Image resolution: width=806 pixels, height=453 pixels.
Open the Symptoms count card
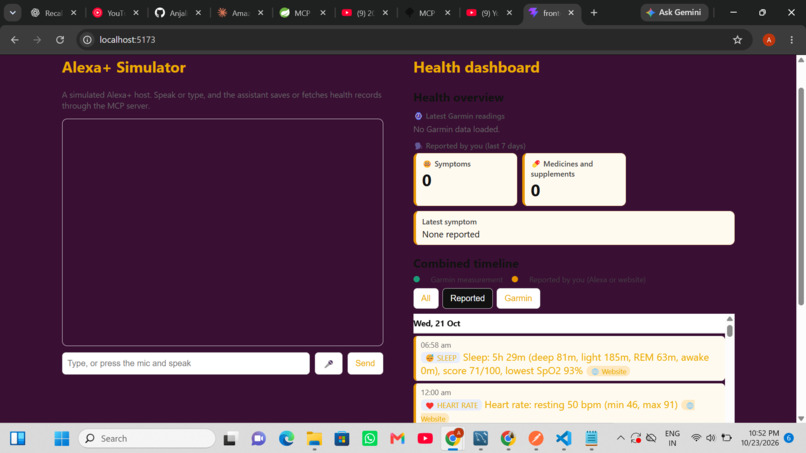[x=465, y=179]
